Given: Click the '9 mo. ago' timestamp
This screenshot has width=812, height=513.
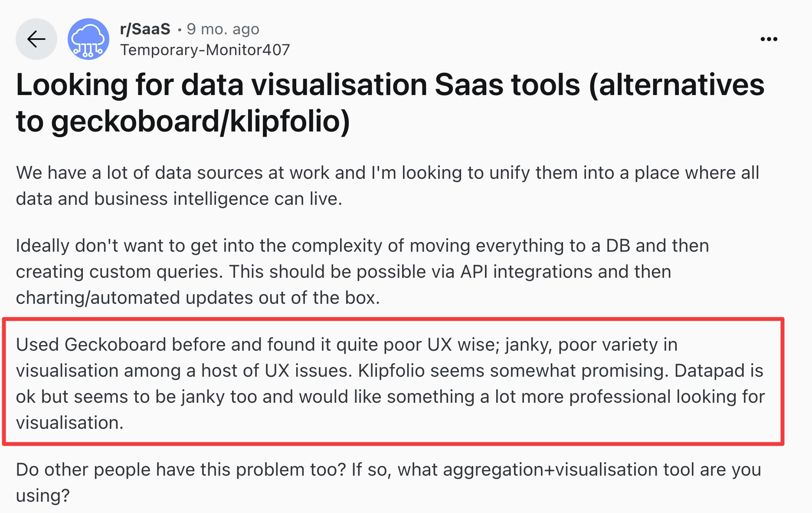Looking at the screenshot, I should coord(223,29).
